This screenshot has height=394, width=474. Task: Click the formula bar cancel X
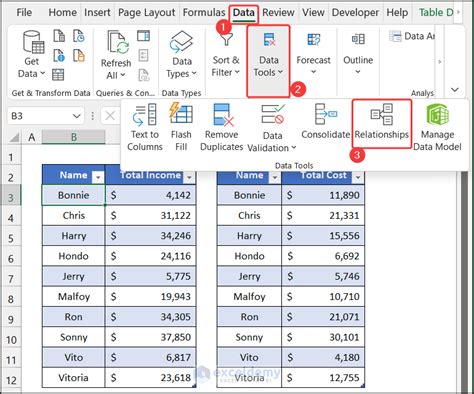(x=110, y=116)
